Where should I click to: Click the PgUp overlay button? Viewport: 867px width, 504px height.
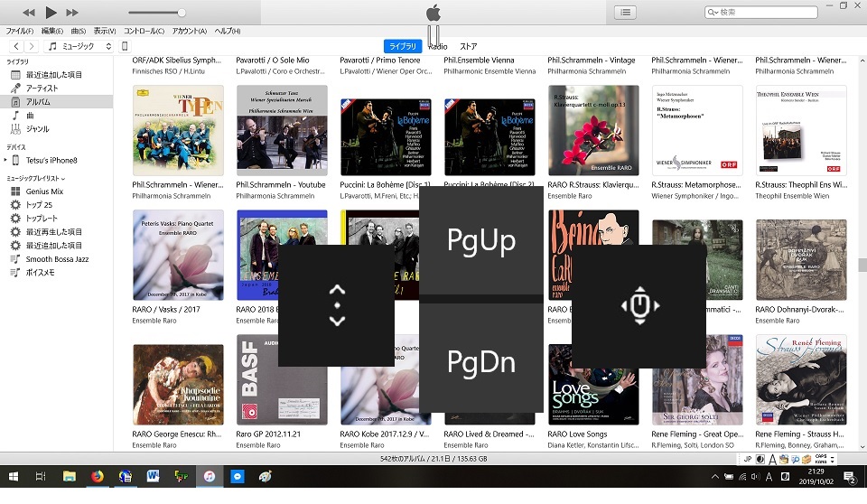tap(481, 240)
